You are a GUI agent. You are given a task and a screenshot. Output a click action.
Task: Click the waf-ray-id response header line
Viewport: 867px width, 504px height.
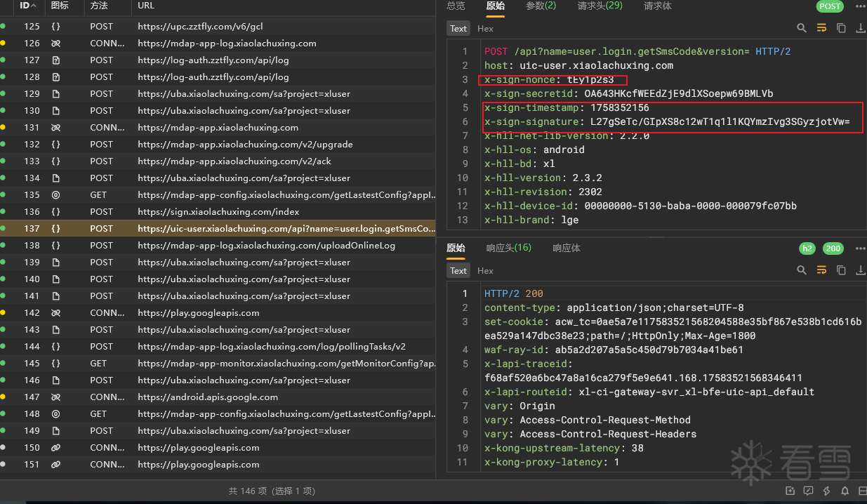(614, 350)
